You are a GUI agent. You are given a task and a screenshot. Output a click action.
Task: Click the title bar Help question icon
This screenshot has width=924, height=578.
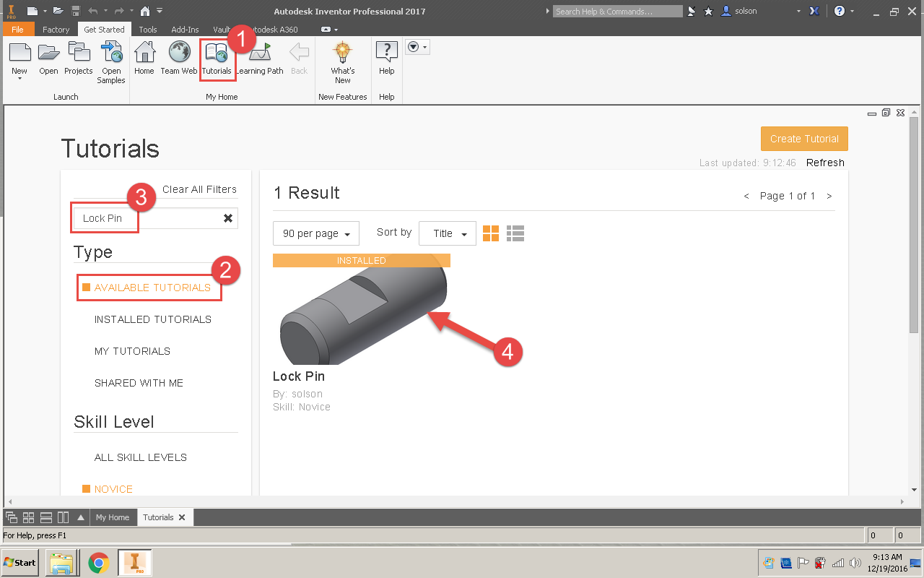pyautogui.click(x=840, y=12)
